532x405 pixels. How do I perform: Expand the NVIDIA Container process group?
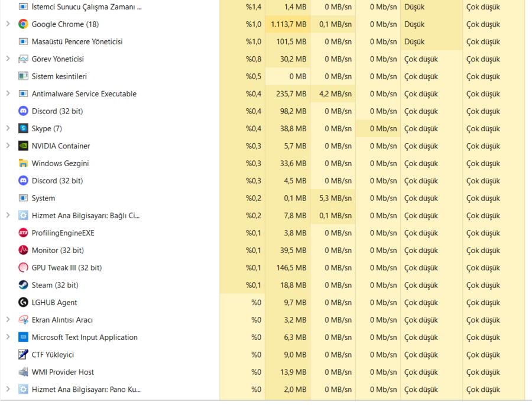point(8,145)
